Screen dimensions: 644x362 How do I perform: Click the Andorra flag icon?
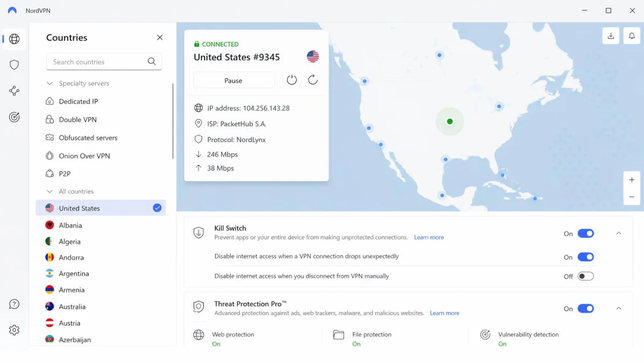50,257
